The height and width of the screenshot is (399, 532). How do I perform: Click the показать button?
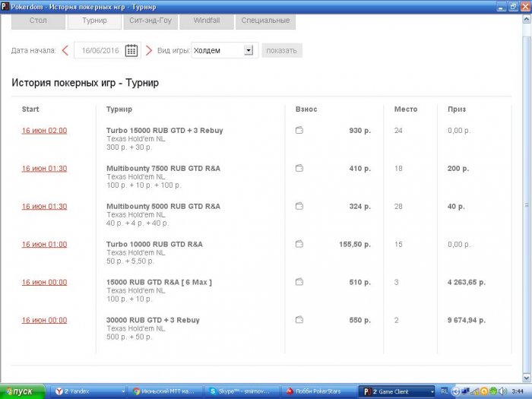click(x=282, y=51)
